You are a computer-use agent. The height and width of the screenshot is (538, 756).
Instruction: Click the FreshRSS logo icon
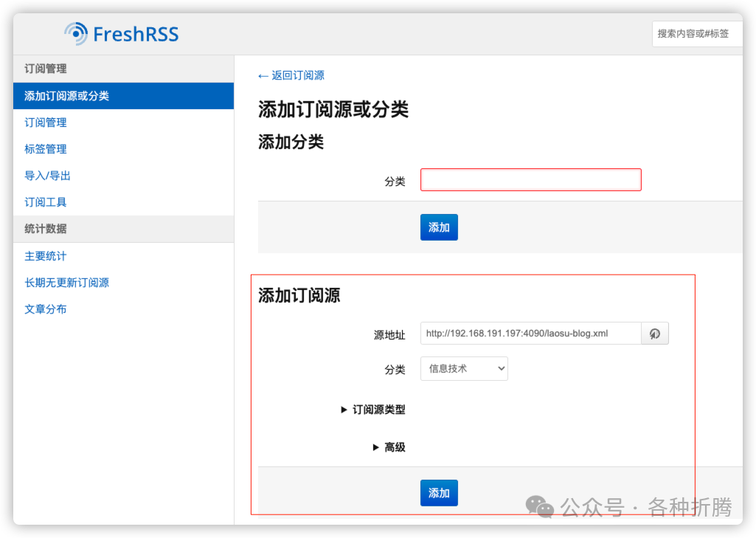pos(76,34)
